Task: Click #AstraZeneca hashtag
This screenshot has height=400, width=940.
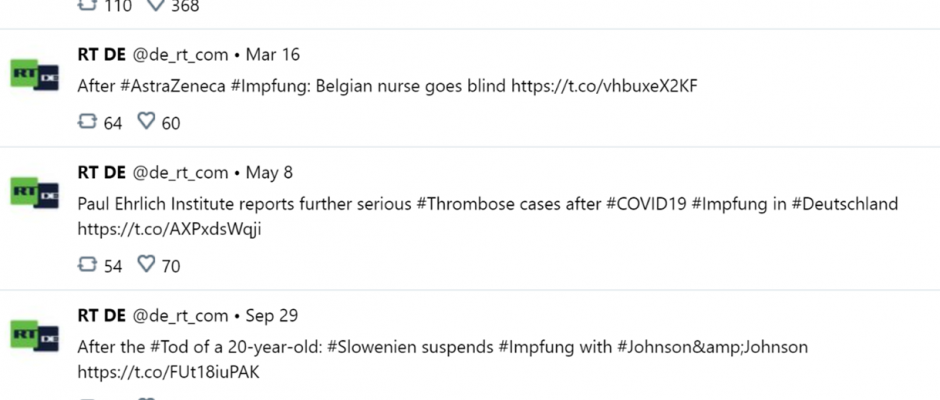Action: click(173, 86)
